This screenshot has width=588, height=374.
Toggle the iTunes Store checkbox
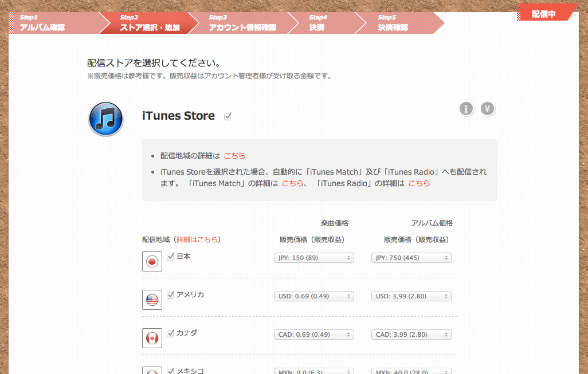(228, 116)
